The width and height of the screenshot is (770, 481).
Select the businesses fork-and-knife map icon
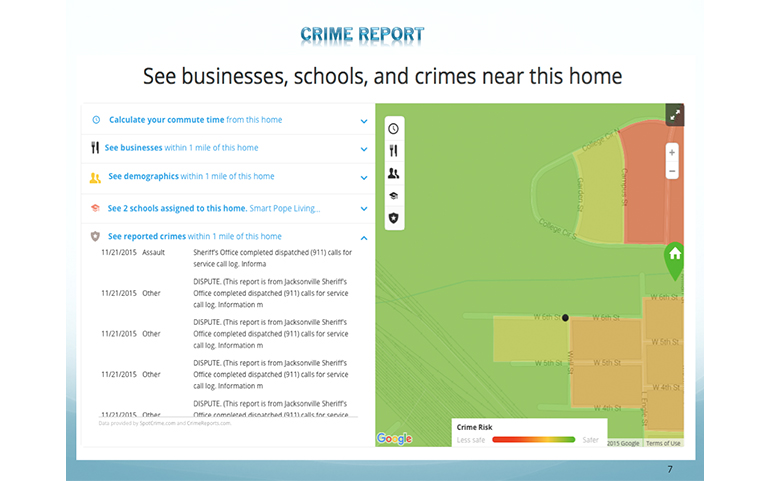pyautogui.click(x=394, y=150)
